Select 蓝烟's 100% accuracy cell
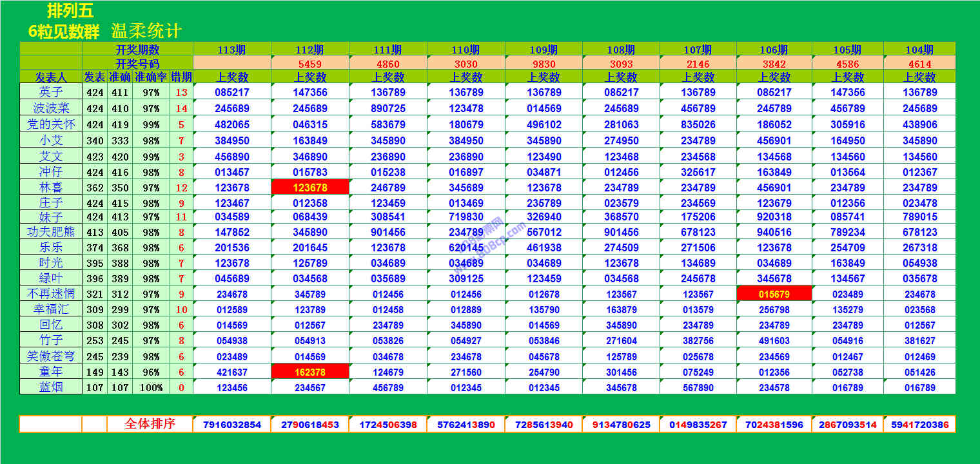980x464 pixels. 151,388
